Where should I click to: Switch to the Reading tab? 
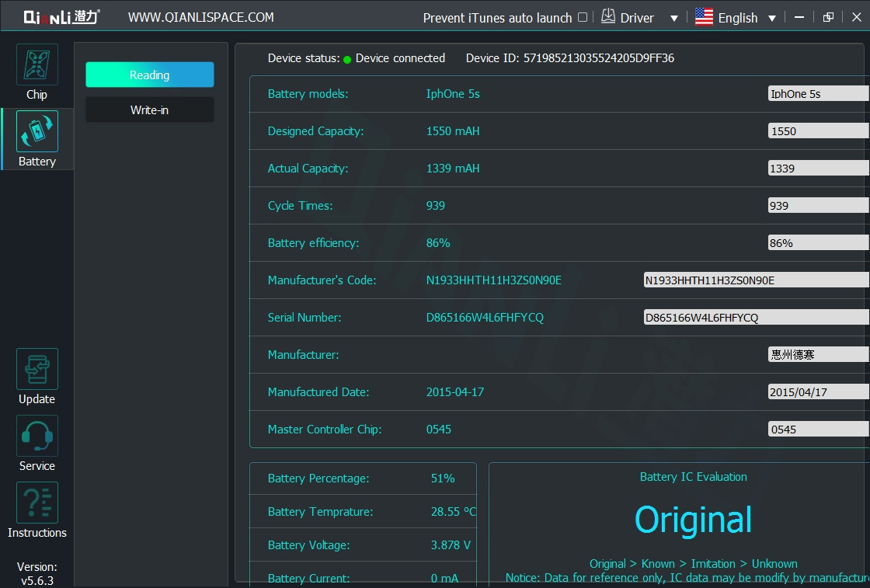(150, 75)
